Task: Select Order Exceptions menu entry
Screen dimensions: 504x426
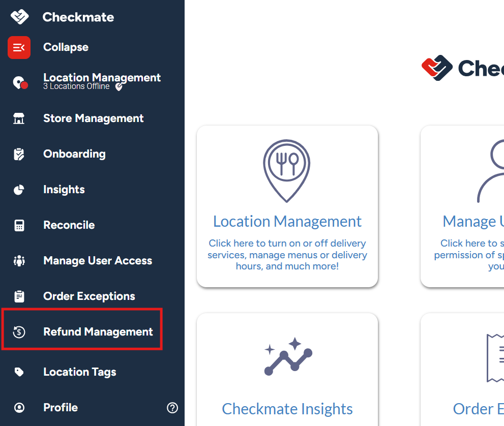Action: 89,296
